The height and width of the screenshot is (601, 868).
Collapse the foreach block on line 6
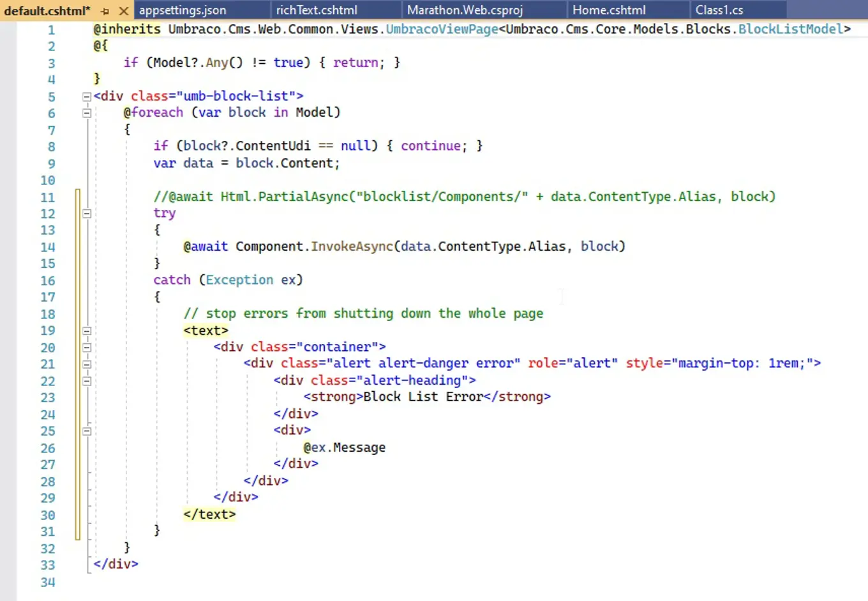pyautogui.click(x=87, y=114)
